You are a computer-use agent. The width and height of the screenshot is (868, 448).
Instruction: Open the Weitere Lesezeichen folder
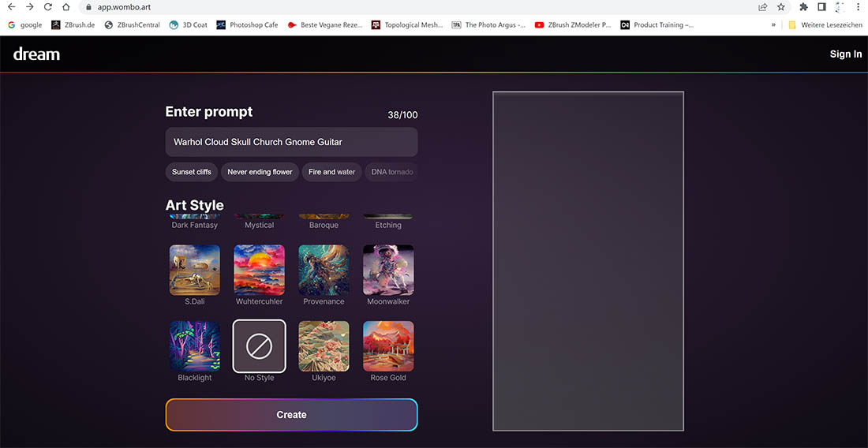pyautogui.click(x=825, y=25)
